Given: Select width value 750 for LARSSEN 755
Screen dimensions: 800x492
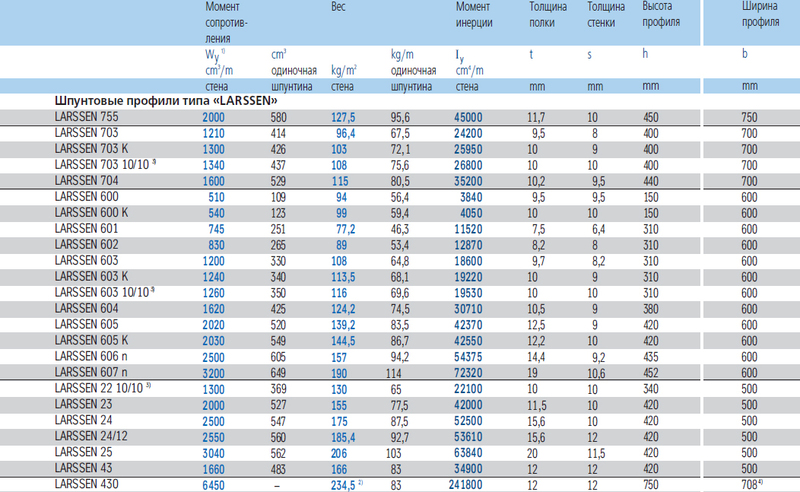Looking at the screenshot, I should tap(749, 117).
